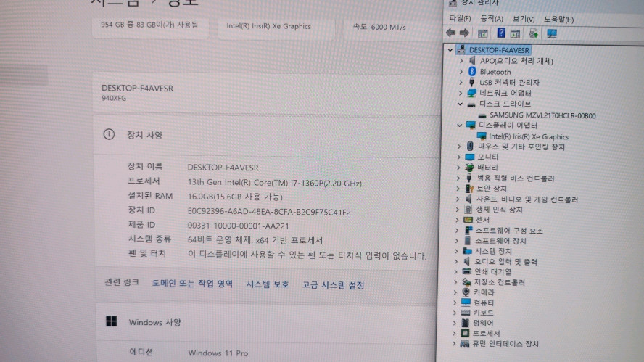644x362 pixels.
Task: Open the 보기(V) menu
Action: tap(524, 20)
